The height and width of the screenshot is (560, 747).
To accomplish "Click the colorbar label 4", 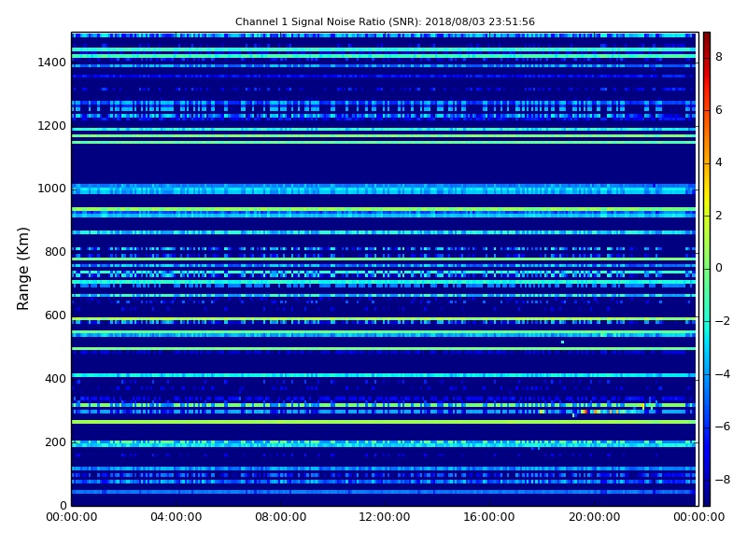I will 719,162.
